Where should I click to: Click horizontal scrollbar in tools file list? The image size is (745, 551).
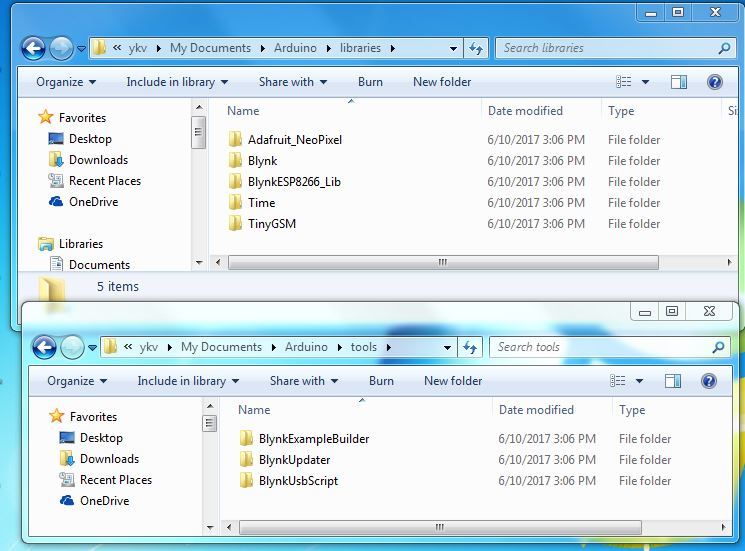(x=440, y=527)
